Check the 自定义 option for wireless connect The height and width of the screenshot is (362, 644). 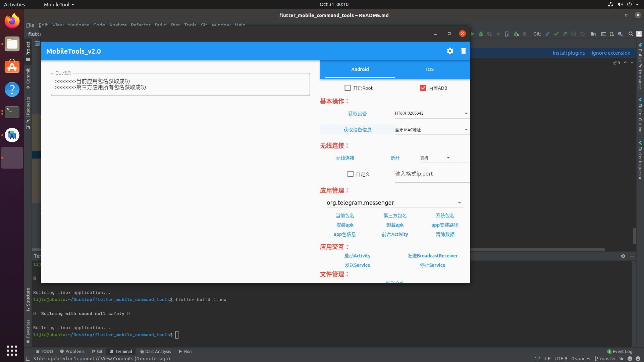coord(351,174)
